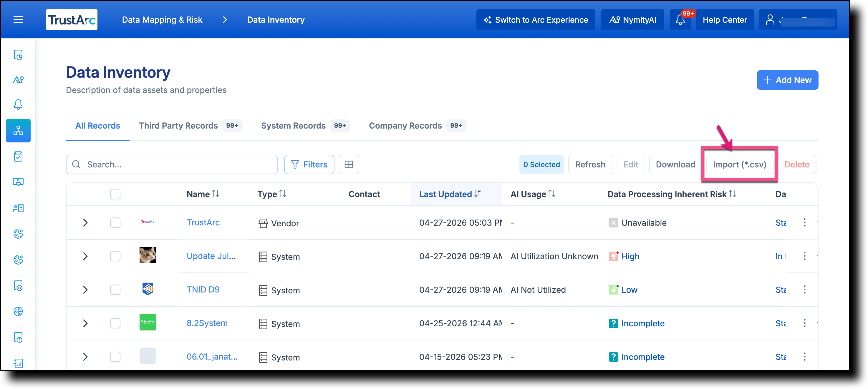868x389 pixels.
Task: Click the Add New button
Action: point(787,80)
